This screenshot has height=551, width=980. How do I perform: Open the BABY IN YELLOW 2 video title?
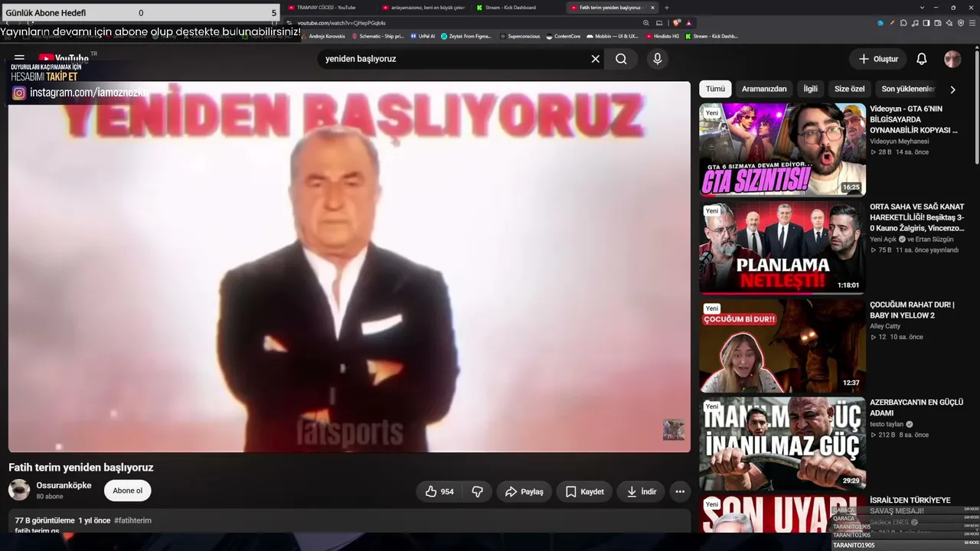[912, 310]
